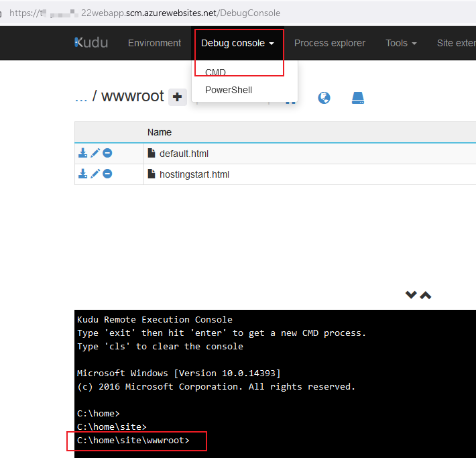Open the Environment page
The image size is (476, 458).
[x=154, y=43]
